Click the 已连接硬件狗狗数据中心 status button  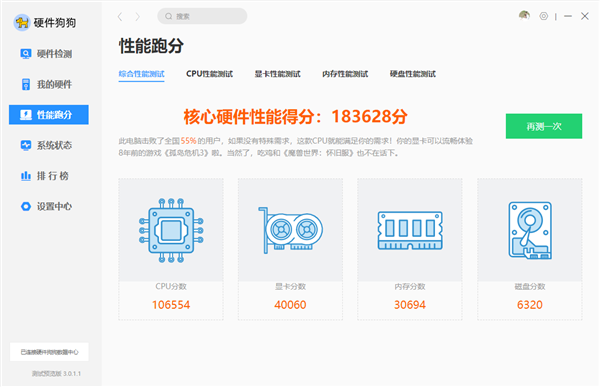click(49, 352)
